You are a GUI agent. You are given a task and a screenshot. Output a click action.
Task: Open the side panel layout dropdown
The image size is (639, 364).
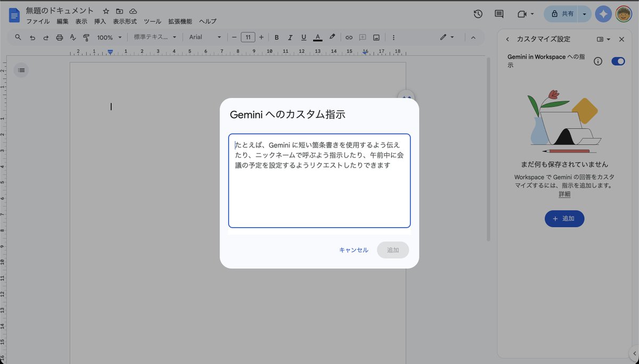pyautogui.click(x=603, y=39)
